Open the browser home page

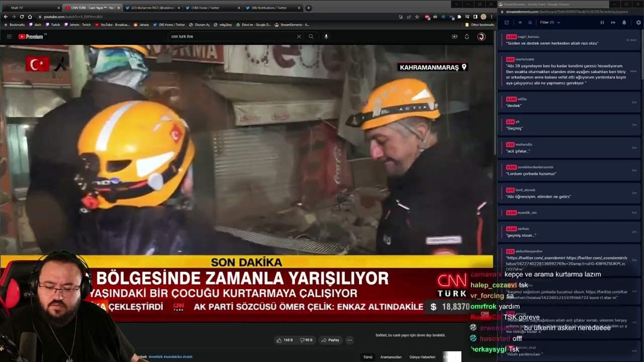click(30, 17)
